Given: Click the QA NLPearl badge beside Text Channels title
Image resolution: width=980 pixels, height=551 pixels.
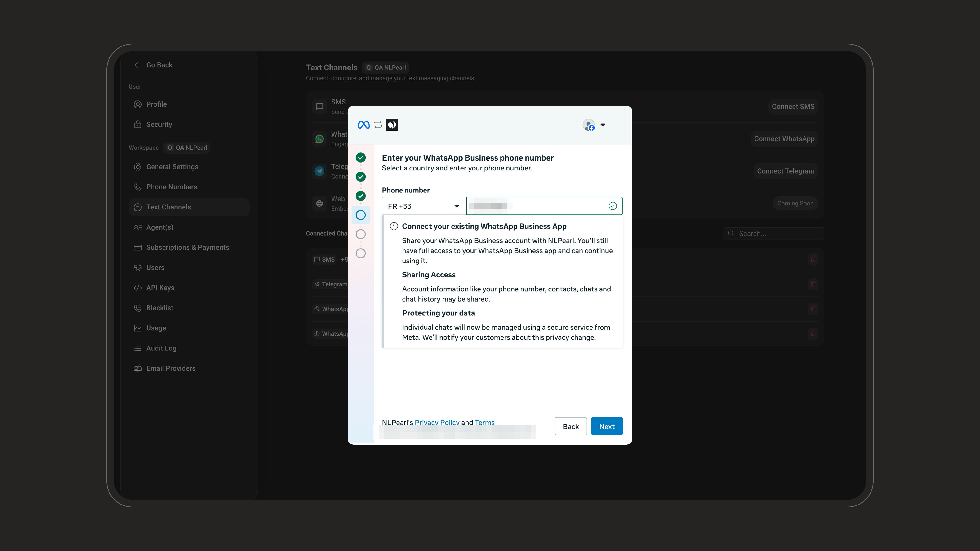Looking at the screenshot, I should coord(385,67).
